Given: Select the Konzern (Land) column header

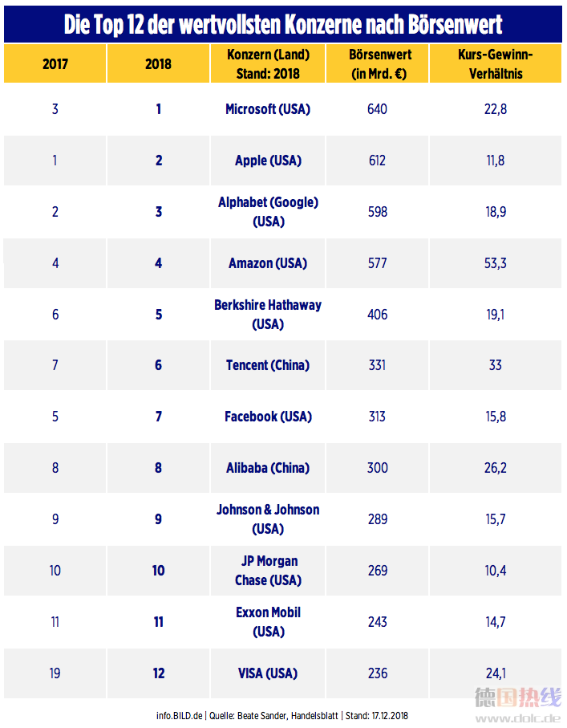Looking at the screenshot, I should (268, 63).
